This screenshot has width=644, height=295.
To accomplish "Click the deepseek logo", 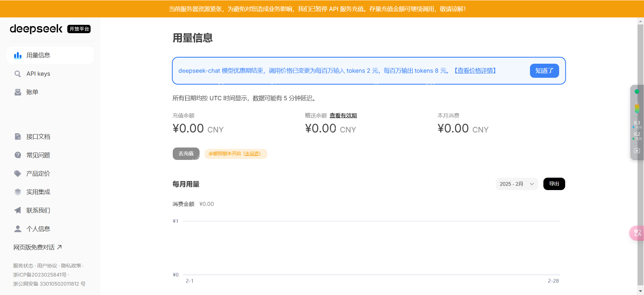I will [36, 29].
